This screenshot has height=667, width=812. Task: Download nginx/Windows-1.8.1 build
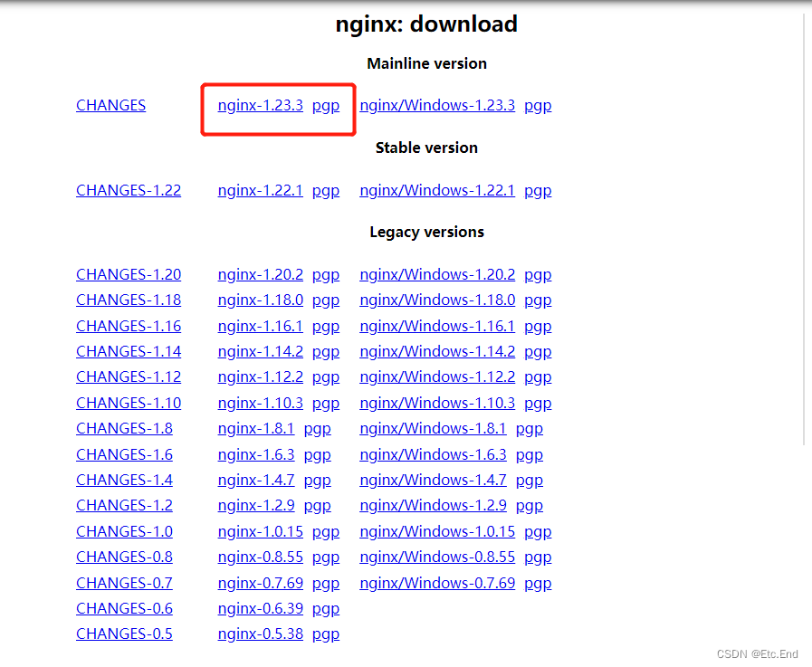[434, 429]
